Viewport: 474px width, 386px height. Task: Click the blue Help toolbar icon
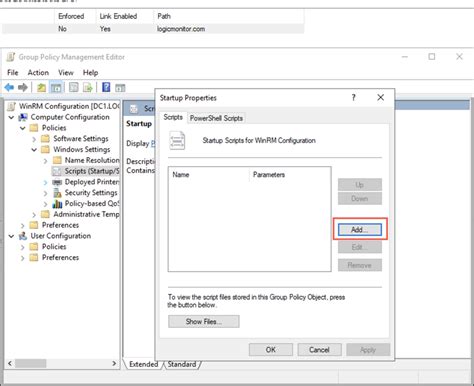point(106,87)
